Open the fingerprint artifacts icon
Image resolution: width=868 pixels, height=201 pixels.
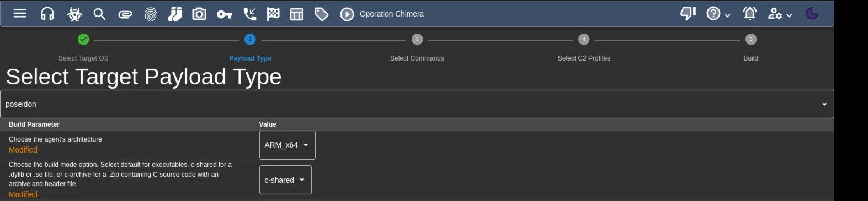(151, 14)
